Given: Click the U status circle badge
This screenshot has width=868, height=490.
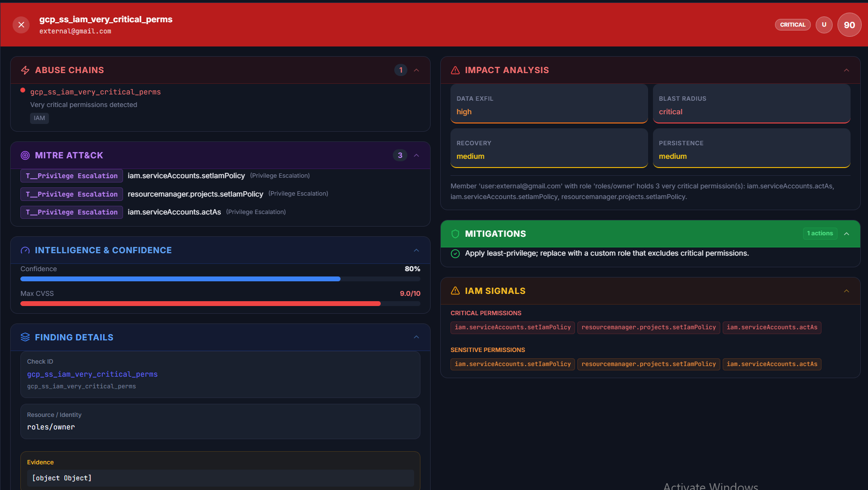Looking at the screenshot, I should click(x=824, y=25).
